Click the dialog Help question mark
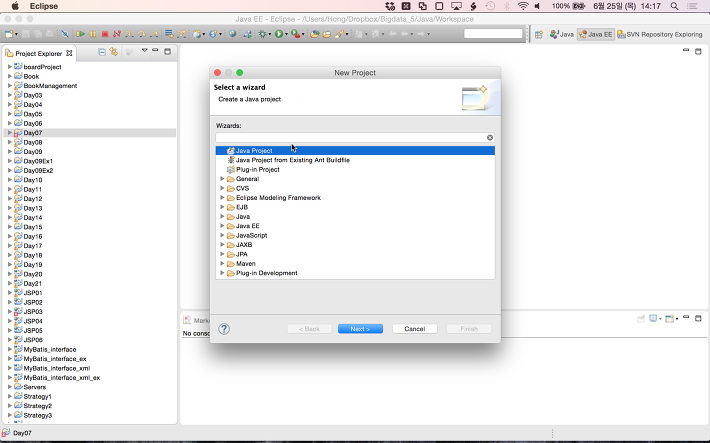Screen dimensions: 710x443 224,329
